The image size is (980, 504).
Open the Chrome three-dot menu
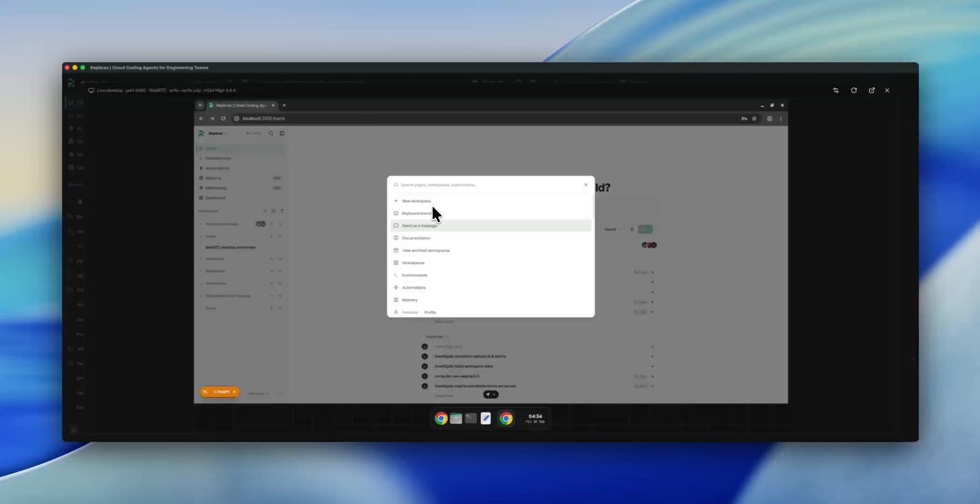782,118
